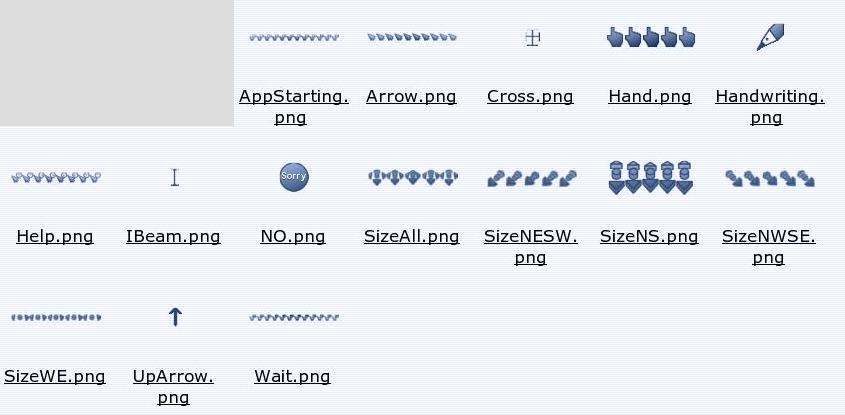845x415 pixels.
Task: Select the Handwriting pen nib icon
Action: point(770,37)
